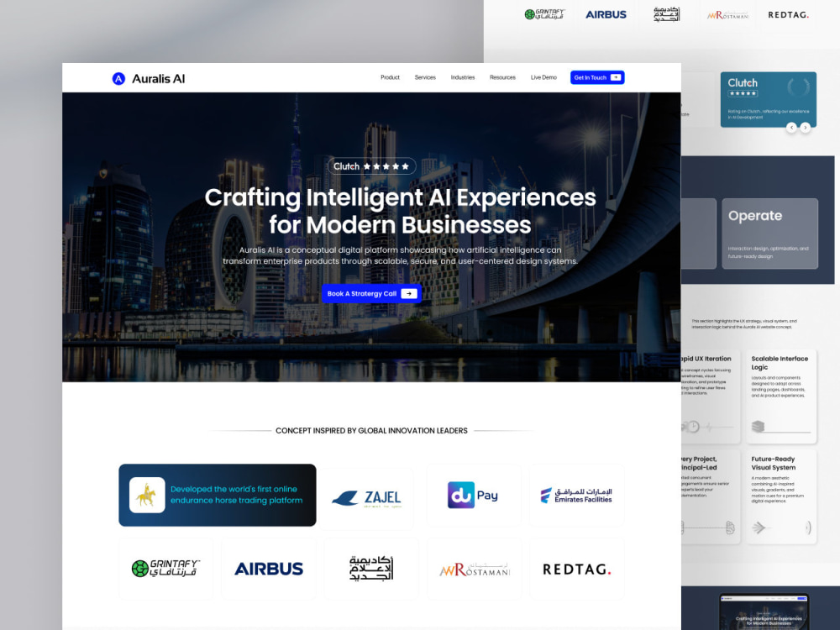Click the Clutch five-star rating badge in hero
This screenshot has width=840, height=630.
372,166
